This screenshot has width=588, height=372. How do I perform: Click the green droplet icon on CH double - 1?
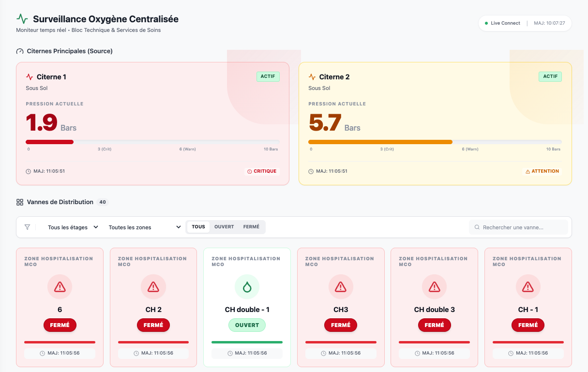247,287
